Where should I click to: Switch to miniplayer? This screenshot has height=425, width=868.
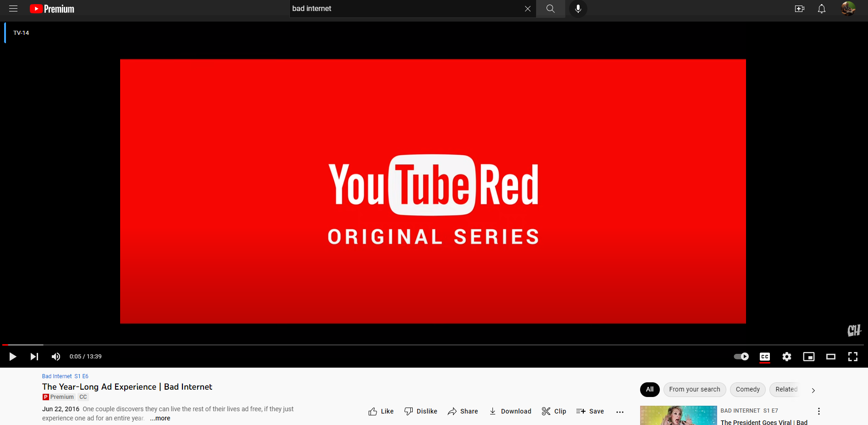809,357
